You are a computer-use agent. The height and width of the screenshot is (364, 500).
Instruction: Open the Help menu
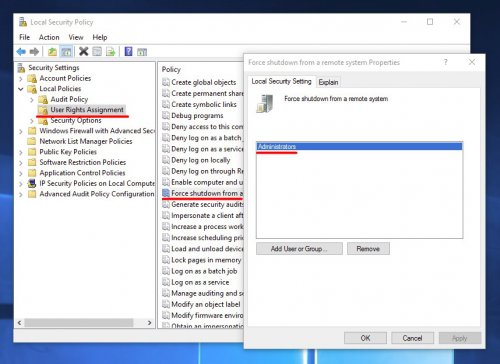pos(100,37)
